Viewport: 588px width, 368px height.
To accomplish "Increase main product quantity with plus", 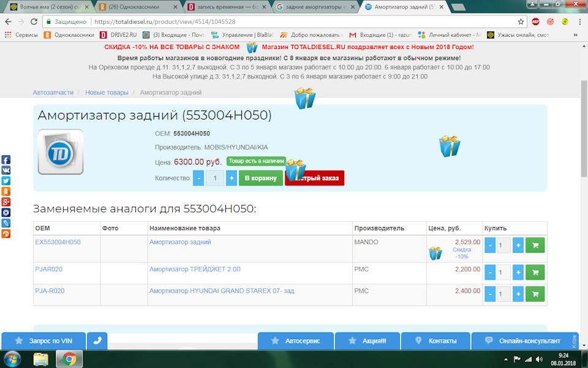I will (x=232, y=178).
